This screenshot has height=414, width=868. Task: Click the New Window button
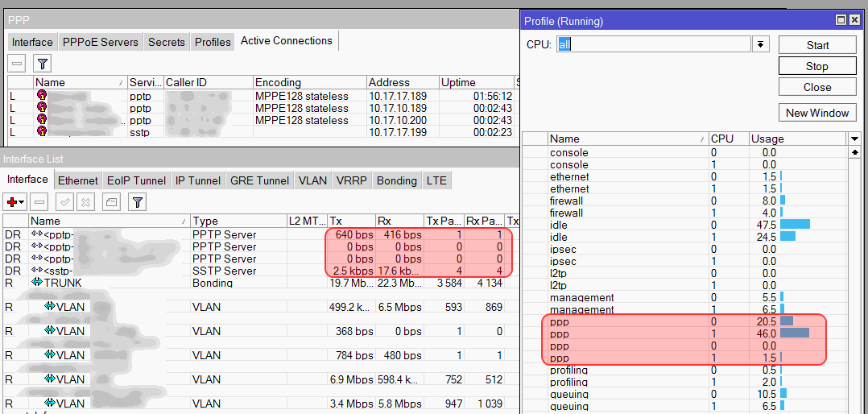coord(817,113)
